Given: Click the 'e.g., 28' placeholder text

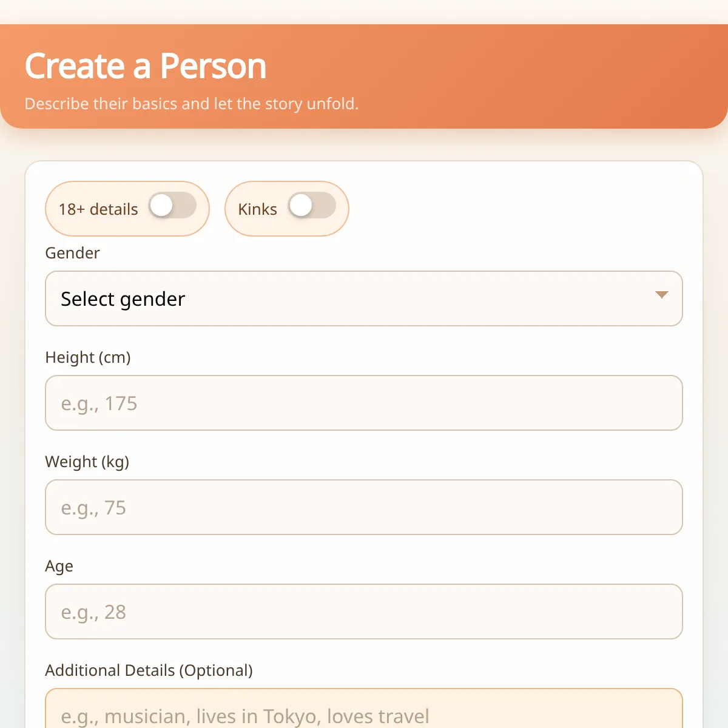Looking at the screenshot, I should coord(93,612).
